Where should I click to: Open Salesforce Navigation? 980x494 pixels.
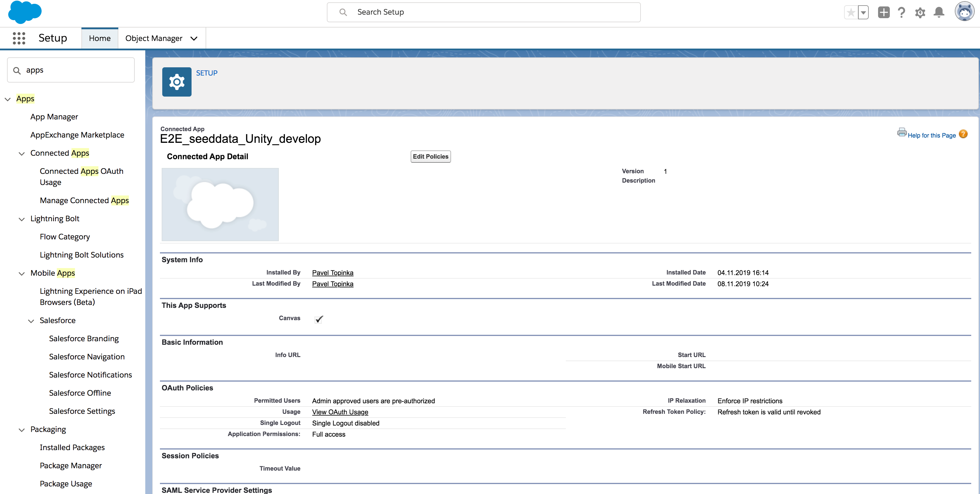pyautogui.click(x=87, y=357)
